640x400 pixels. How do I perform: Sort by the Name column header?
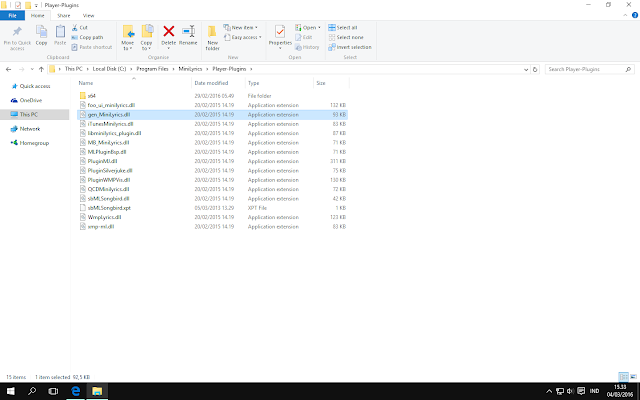(86, 83)
